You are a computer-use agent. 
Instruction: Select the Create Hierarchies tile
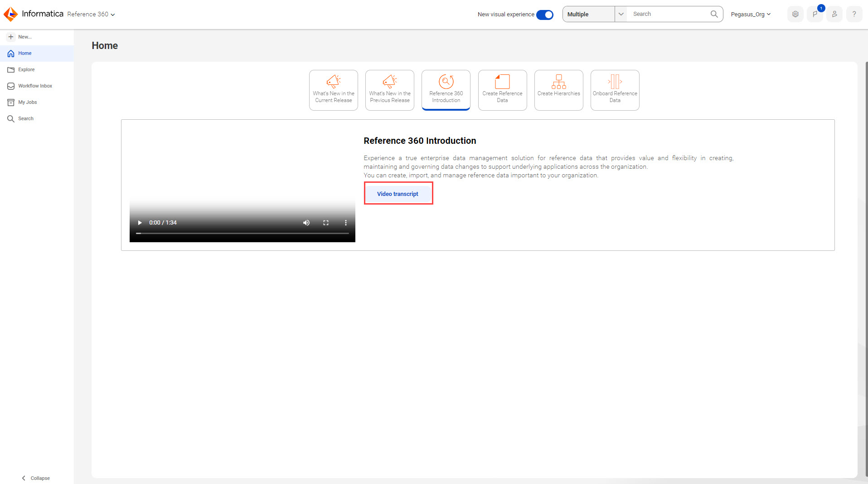pos(558,90)
